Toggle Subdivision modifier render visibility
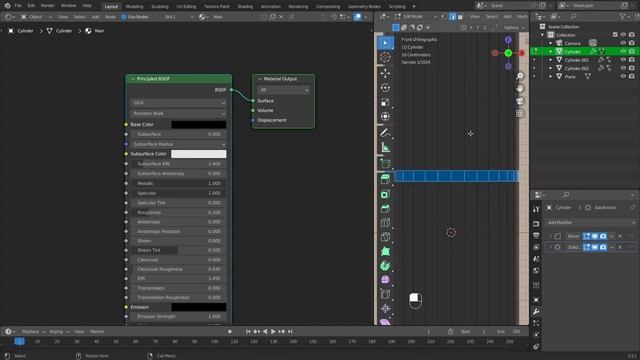Viewport: 640px width, 360px height. pyautogui.click(x=603, y=247)
